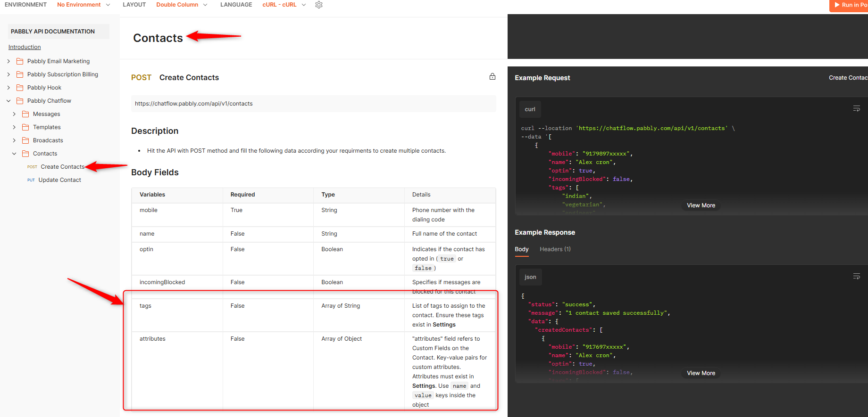Click the curl language label
Viewport: 868px width, 417px height.
(x=530, y=109)
